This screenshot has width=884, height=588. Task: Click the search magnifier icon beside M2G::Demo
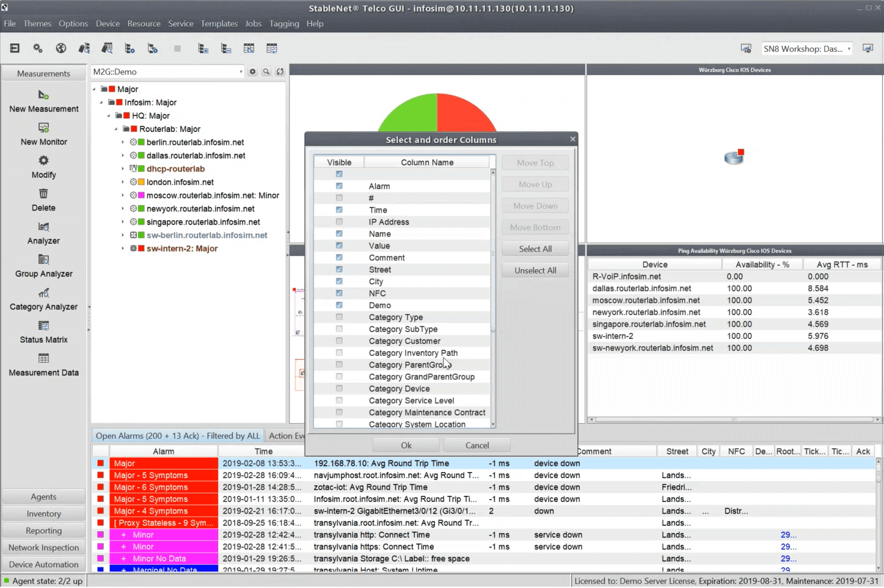coord(266,72)
